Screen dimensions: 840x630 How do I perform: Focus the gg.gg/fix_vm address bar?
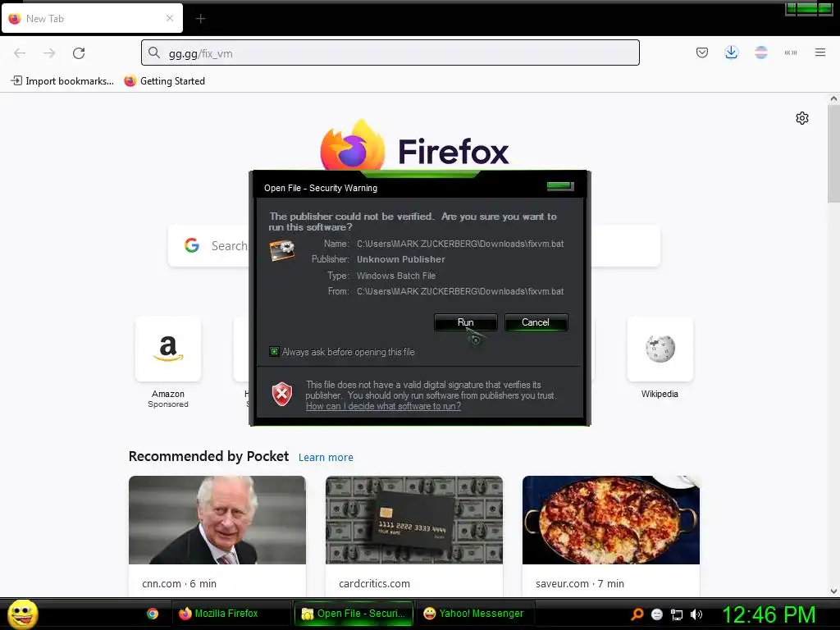pyautogui.click(x=390, y=53)
